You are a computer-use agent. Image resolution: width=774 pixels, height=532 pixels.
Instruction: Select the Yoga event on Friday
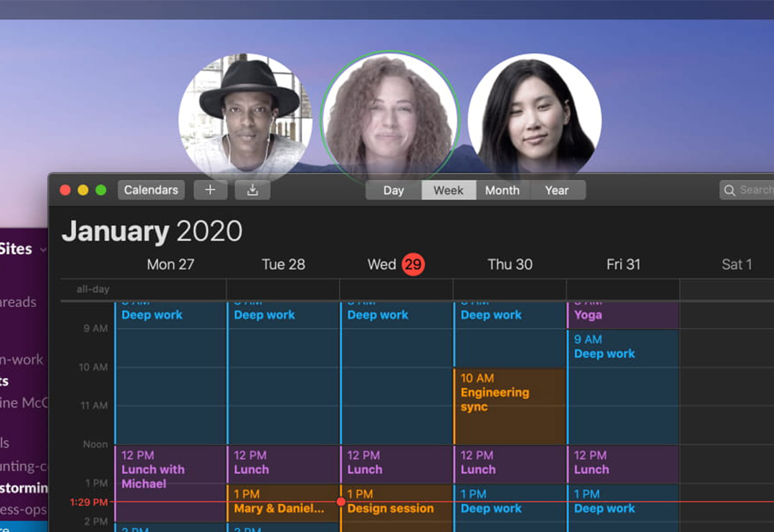click(622, 315)
